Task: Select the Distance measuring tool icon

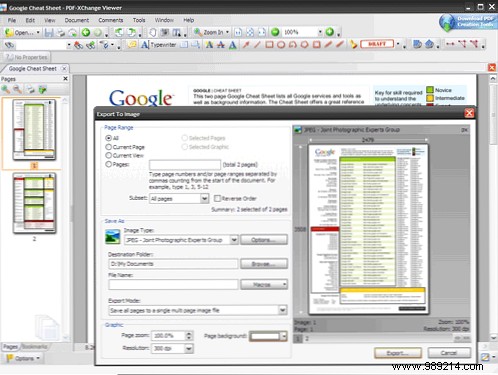Action: coord(450,44)
